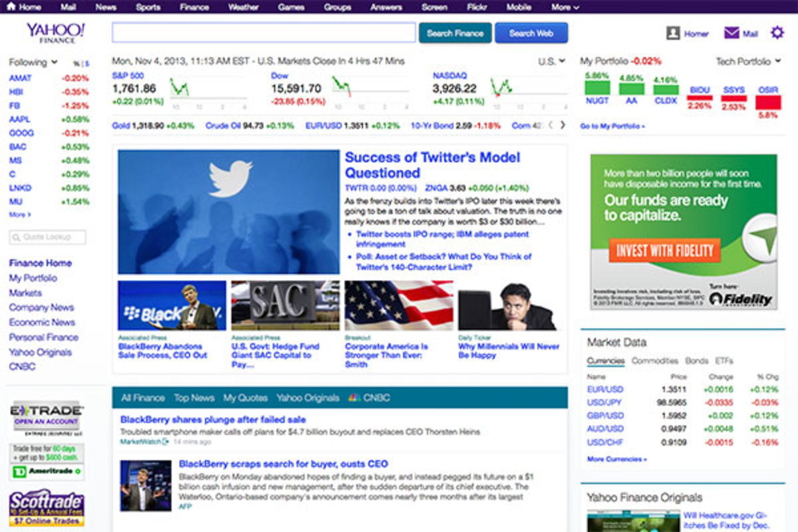Image resolution: width=798 pixels, height=532 pixels.
Task: Open the Go to My Portfolio link
Action: (x=612, y=126)
